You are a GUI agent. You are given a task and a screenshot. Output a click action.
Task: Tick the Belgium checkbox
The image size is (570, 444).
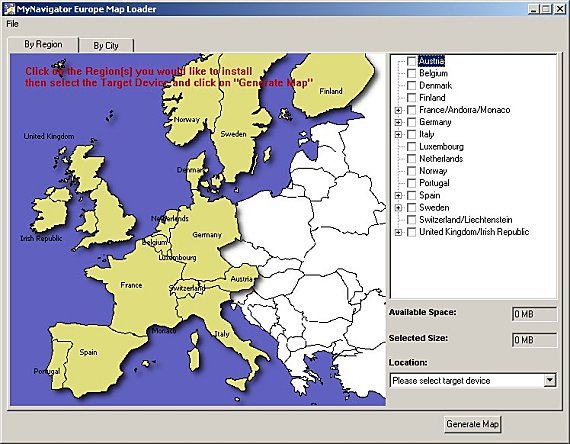[411, 73]
